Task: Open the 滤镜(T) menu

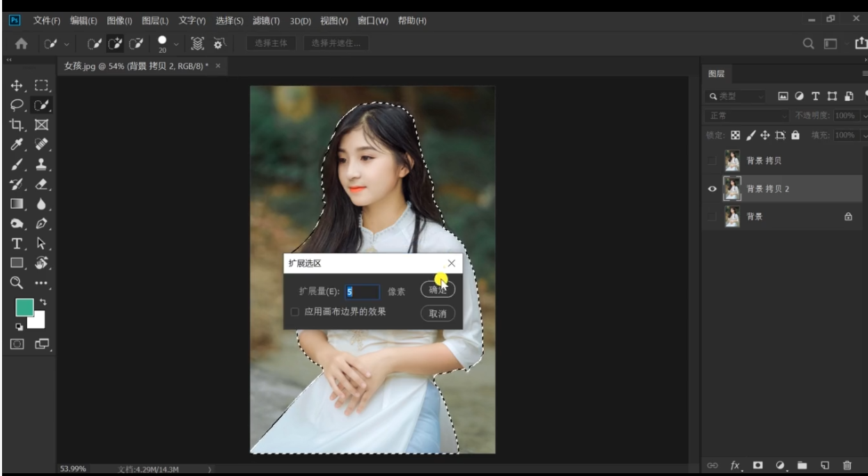Action: 266,21
